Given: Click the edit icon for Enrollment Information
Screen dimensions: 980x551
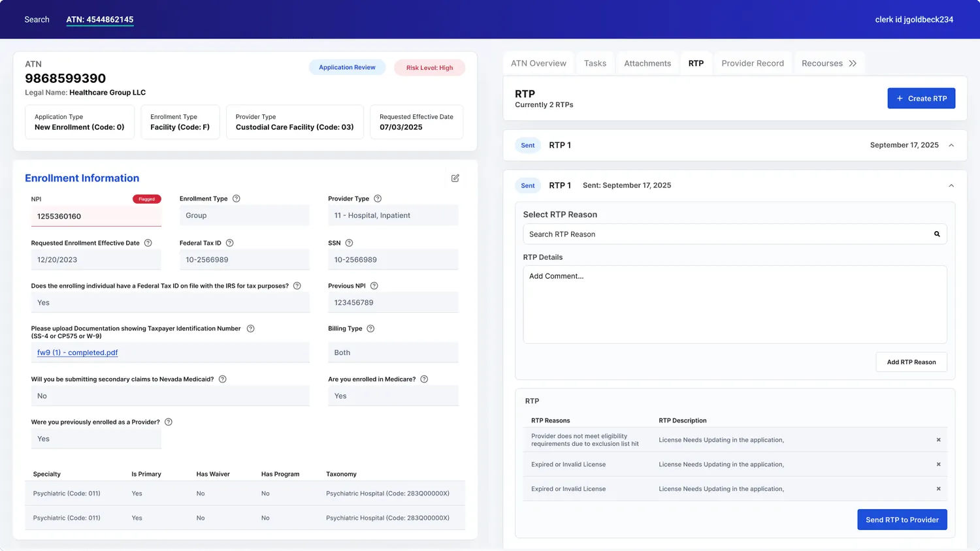Looking at the screenshot, I should [455, 178].
